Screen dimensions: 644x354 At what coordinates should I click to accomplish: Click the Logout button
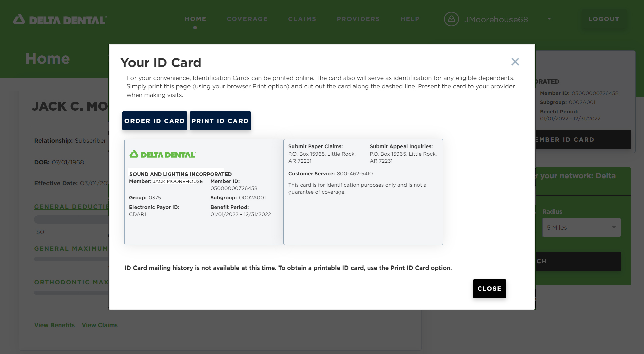click(604, 19)
